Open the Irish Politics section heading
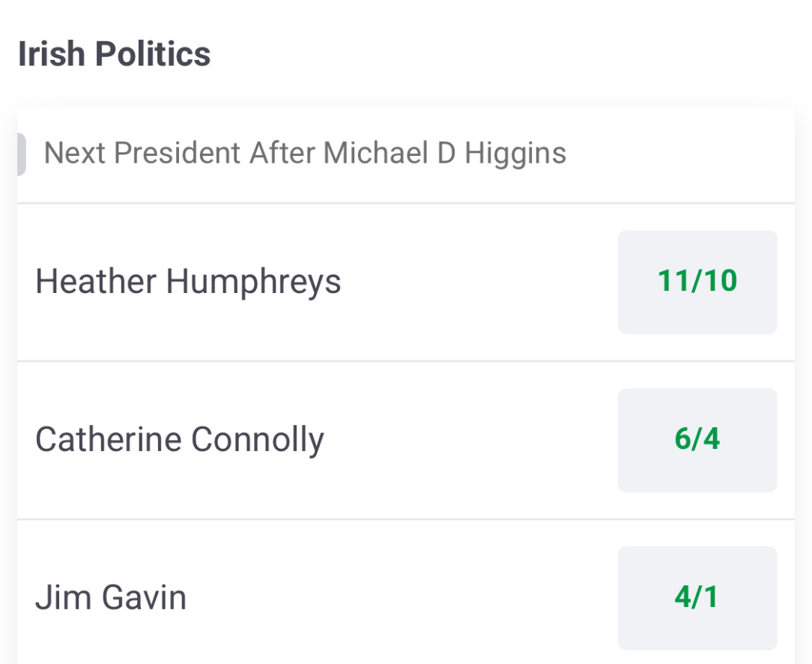812x664 pixels. pyautogui.click(x=115, y=55)
